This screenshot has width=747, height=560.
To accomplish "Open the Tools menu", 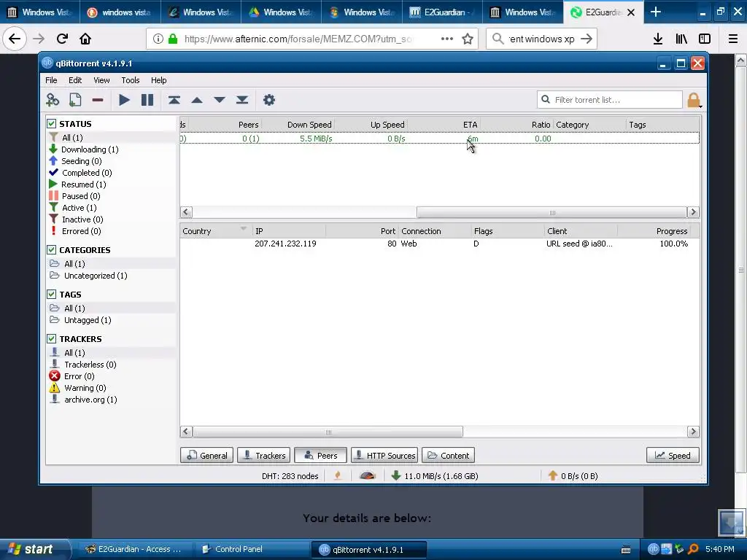I will click(130, 80).
